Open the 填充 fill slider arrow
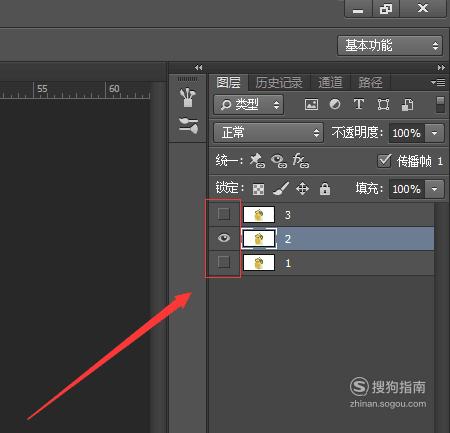The height and width of the screenshot is (433, 450). click(434, 189)
